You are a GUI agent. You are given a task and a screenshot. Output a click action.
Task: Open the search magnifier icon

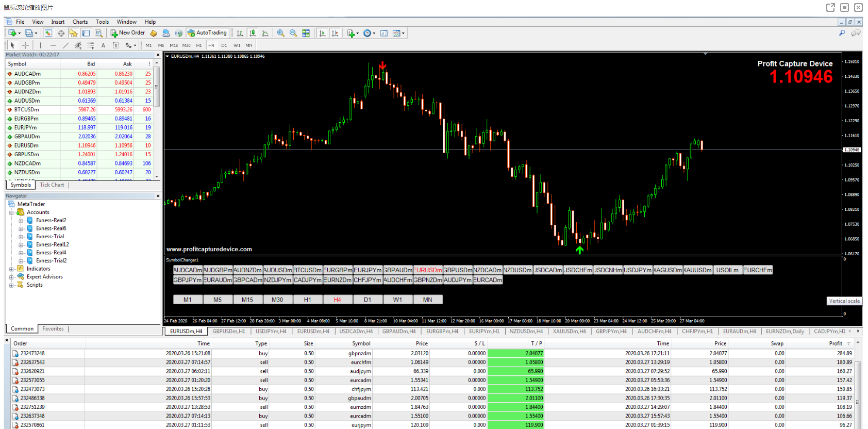[x=842, y=33]
